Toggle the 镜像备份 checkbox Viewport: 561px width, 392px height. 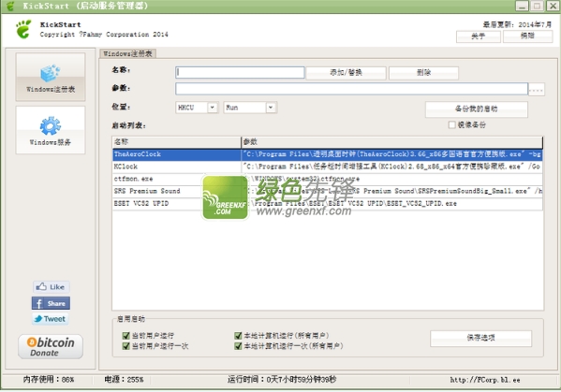451,124
